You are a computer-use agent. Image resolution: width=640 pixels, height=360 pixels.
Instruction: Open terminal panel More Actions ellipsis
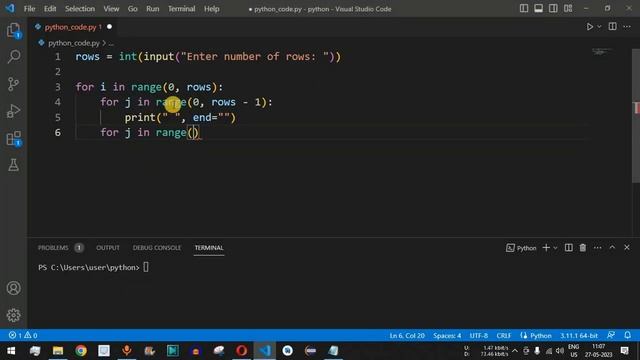(598, 248)
